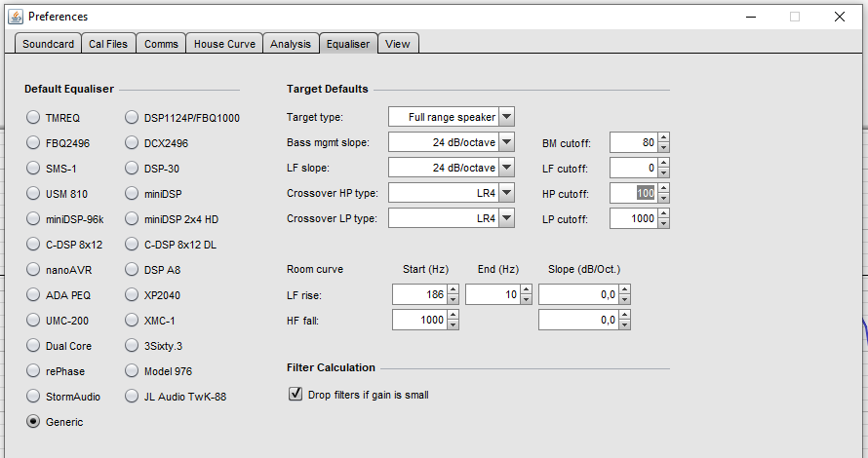
Task: Select Dual Core equaliser option
Action: [33, 346]
